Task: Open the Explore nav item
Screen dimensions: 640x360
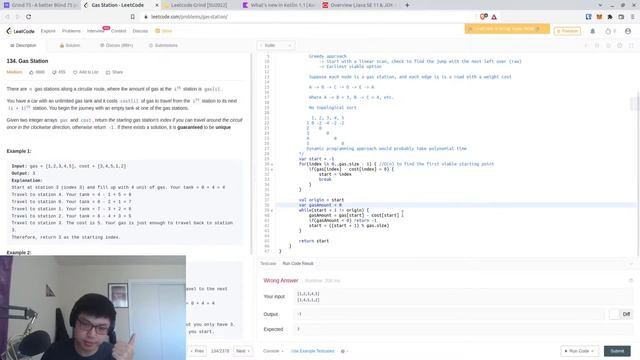Action: coord(48,31)
